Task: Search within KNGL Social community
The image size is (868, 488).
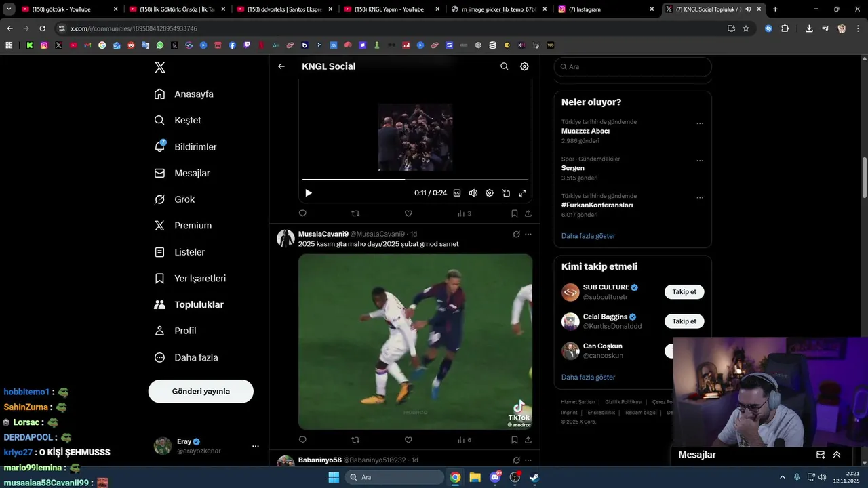Action: (x=504, y=66)
